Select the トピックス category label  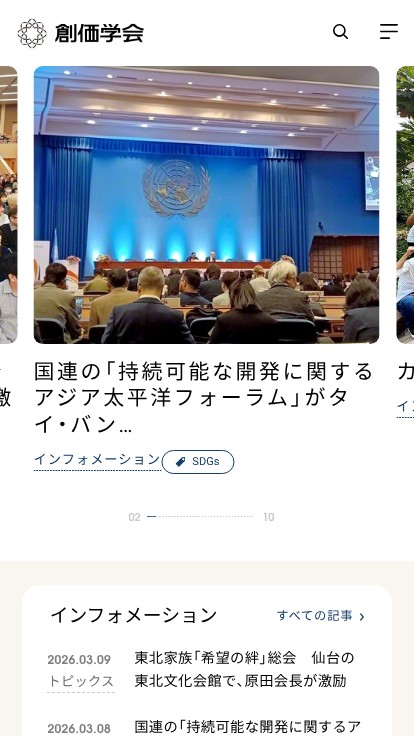tap(81, 681)
